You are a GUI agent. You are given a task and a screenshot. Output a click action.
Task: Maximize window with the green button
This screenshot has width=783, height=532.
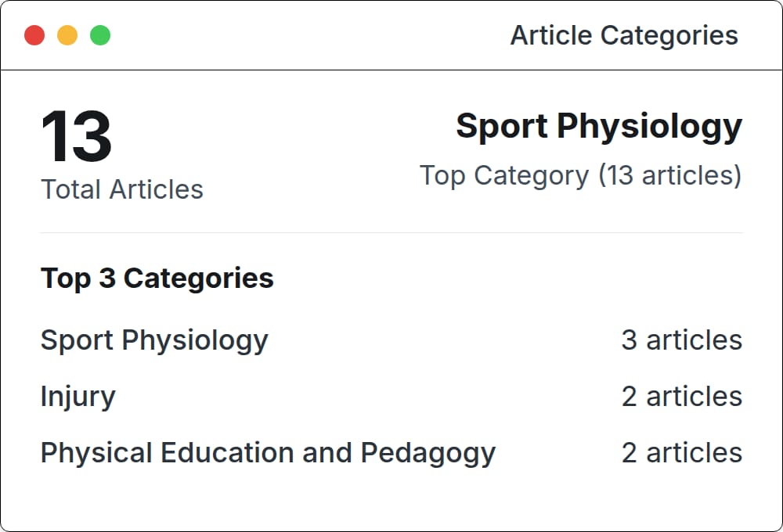pos(100,35)
